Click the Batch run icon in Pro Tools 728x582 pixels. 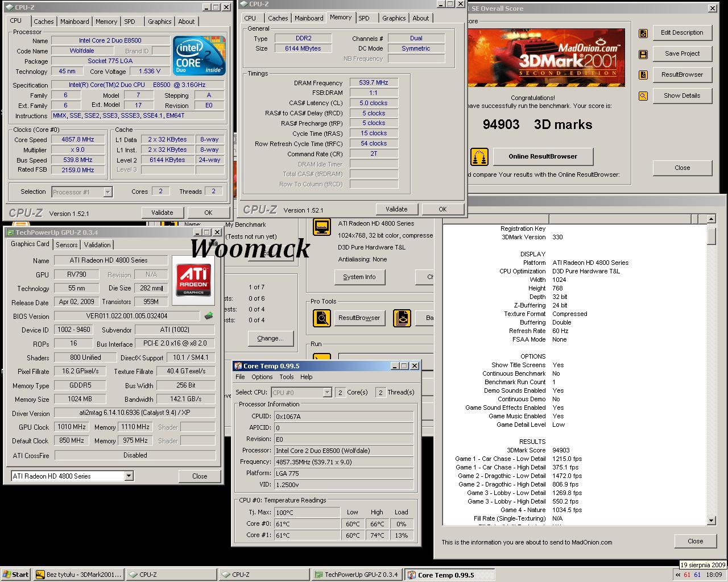point(402,318)
